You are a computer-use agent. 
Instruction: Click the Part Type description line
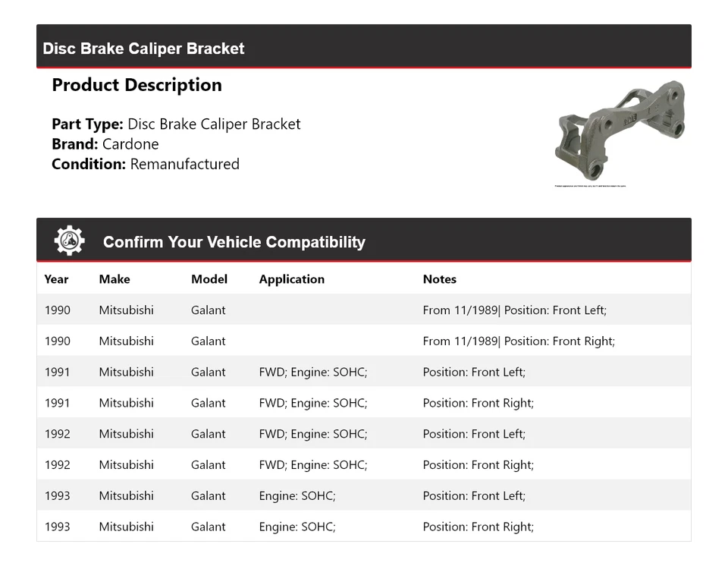pyautogui.click(x=176, y=124)
